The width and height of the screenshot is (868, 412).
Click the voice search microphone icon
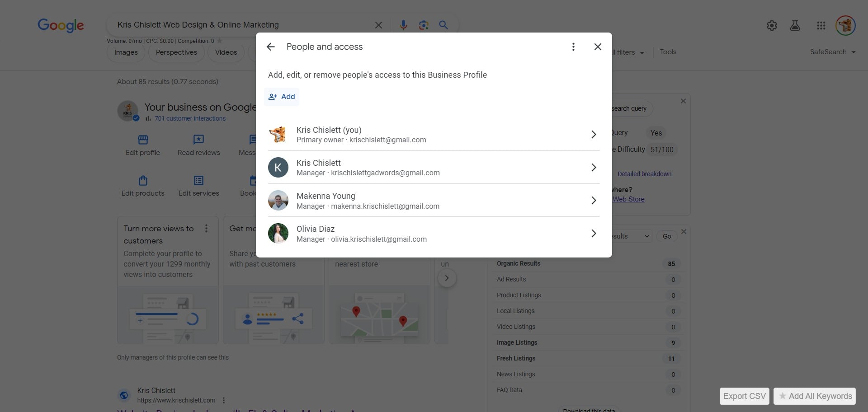click(403, 25)
